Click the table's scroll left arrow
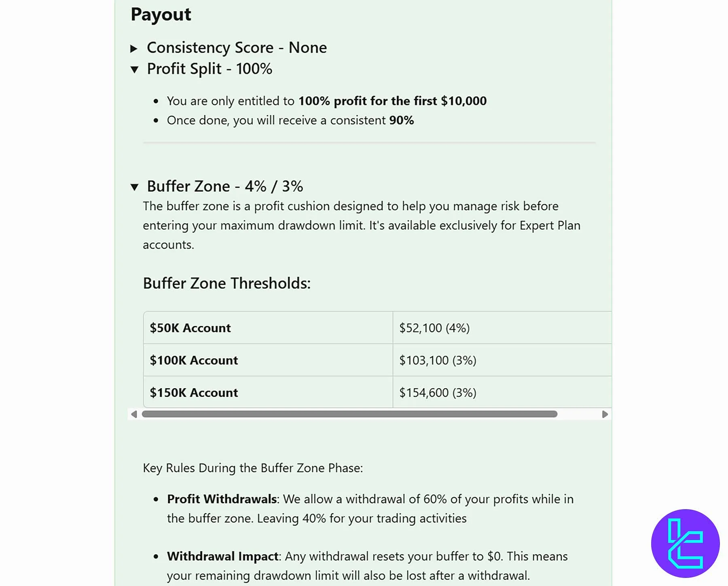This screenshot has width=728, height=586. click(x=134, y=414)
